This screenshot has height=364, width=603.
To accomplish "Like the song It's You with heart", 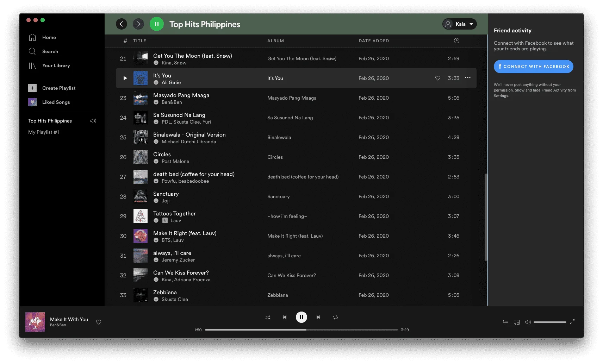I will click(x=438, y=78).
